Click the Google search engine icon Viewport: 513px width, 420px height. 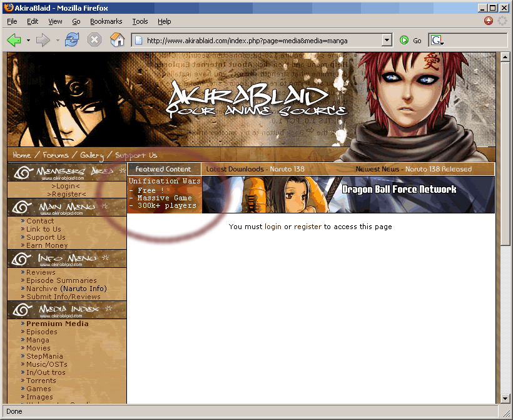point(437,41)
